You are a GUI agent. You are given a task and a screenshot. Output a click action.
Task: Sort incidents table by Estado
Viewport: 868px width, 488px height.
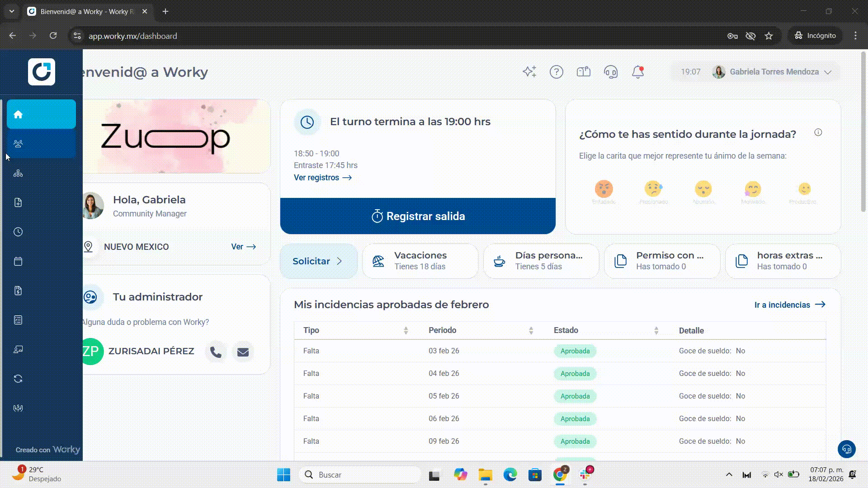[x=656, y=330]
